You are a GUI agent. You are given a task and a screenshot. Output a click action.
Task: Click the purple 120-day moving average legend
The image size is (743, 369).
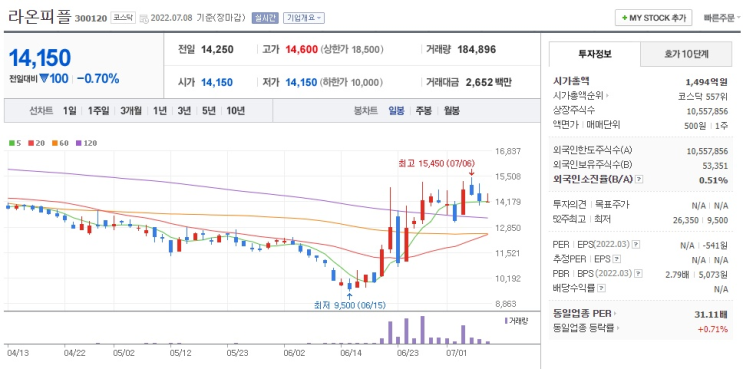(86, 143)
